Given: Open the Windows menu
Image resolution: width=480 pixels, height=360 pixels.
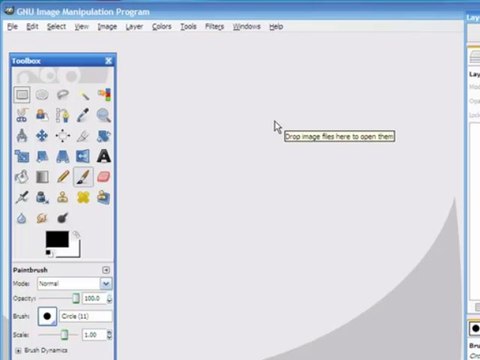Looking at the screenshot, I should click(x=247, y=27).
